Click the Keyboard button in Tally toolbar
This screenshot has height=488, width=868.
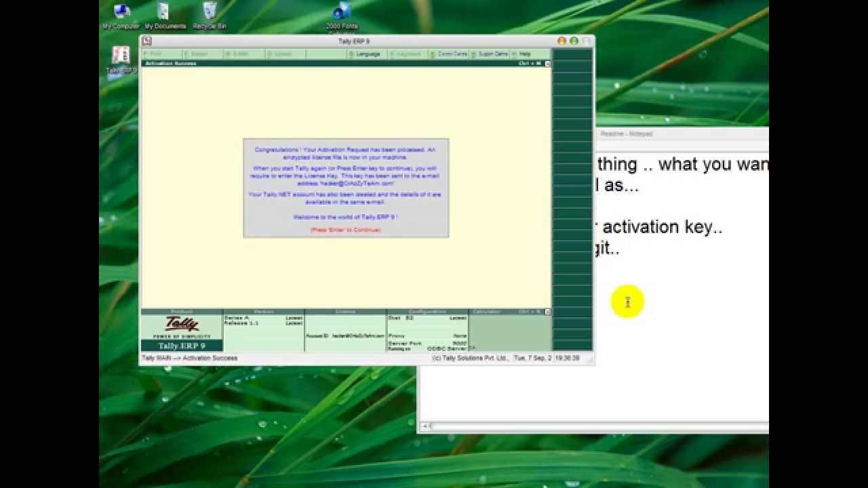[x=408, y=54]
